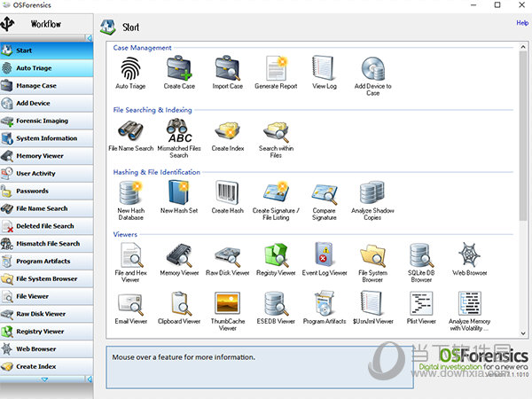The width and height of the screenshot is (532, 399).
Task: Open File and Hex Viewer icon
Action: pos(130,255)
